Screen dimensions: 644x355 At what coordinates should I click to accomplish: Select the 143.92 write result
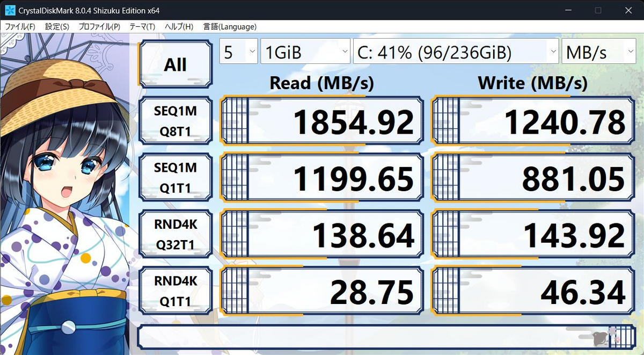tap(533, 235)
